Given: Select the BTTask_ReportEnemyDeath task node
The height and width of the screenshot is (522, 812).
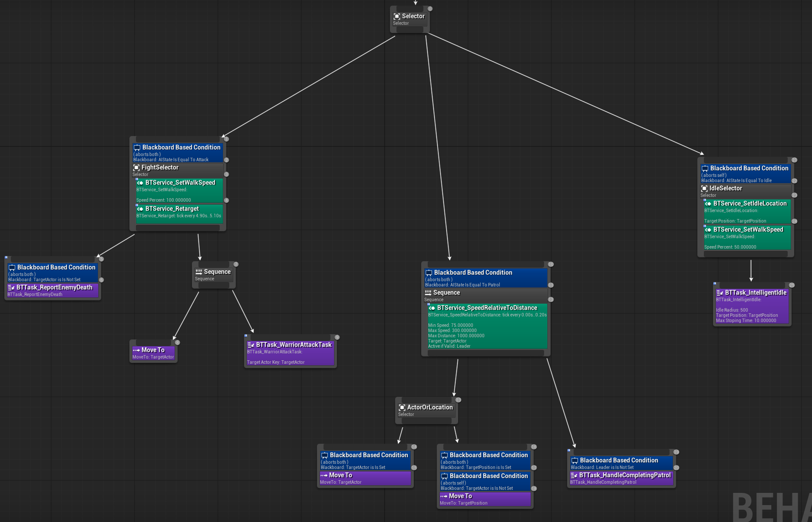Looking at the screenshot, I should coord(53,290).
